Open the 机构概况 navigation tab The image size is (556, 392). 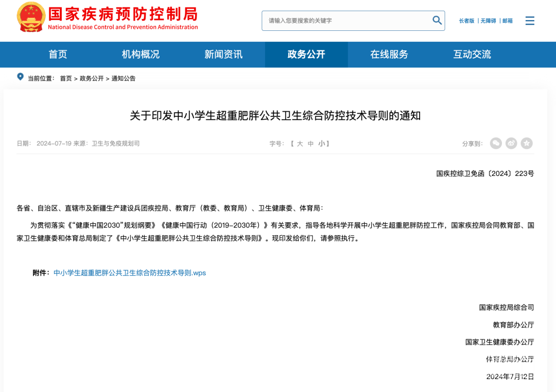pyautogui.click(x=141, y=55)
